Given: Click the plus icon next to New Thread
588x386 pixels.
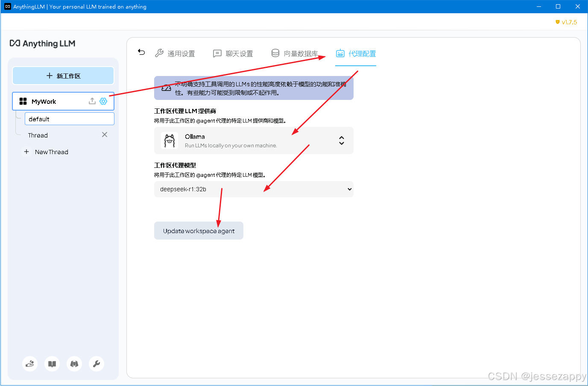Looking at the screenshot, I should coord(26,152).
